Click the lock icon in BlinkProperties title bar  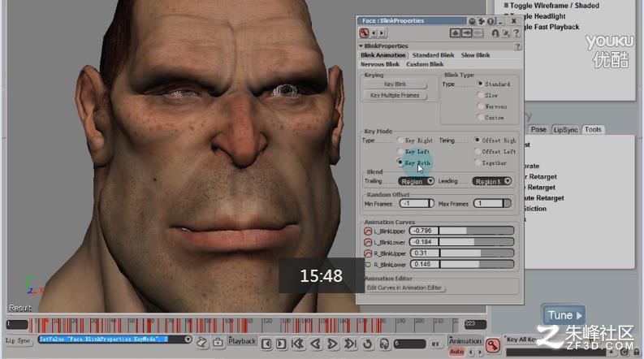tap(491, 21)
